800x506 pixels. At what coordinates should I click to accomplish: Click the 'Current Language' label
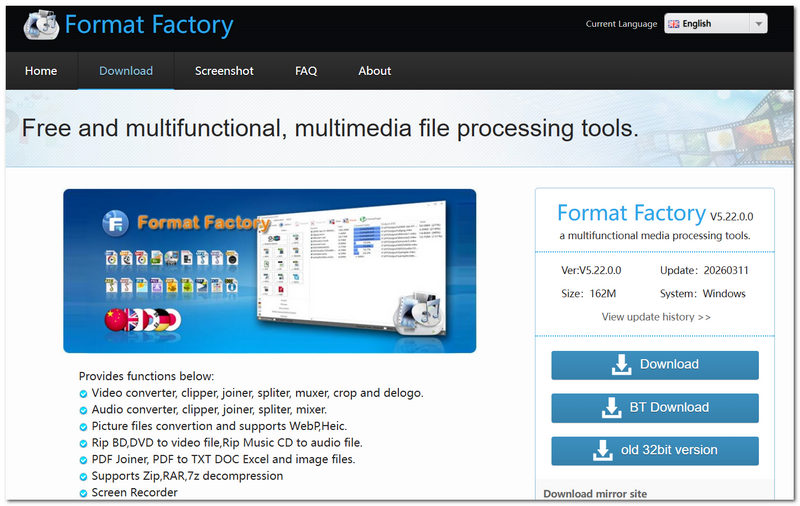[x=621, y=24]
